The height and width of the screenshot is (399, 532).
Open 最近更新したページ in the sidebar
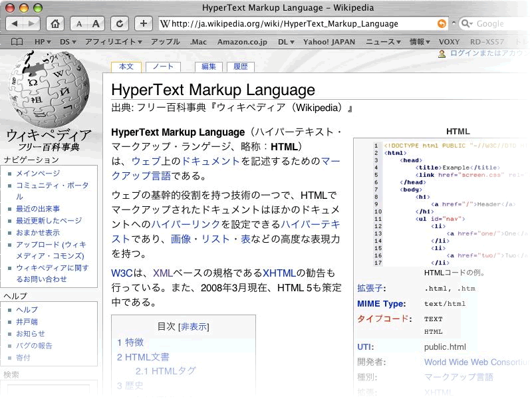pyautogui.click(x=49, y=221)
